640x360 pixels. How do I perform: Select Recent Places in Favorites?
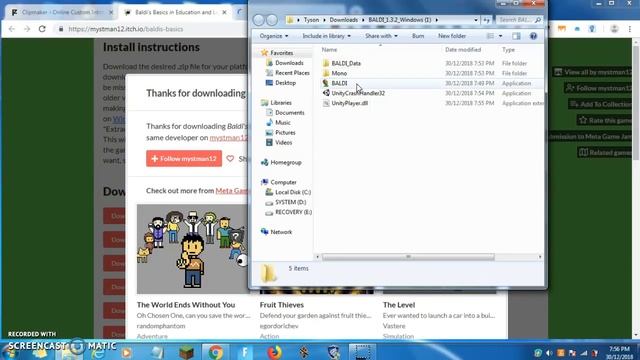(x=288, y=73)
